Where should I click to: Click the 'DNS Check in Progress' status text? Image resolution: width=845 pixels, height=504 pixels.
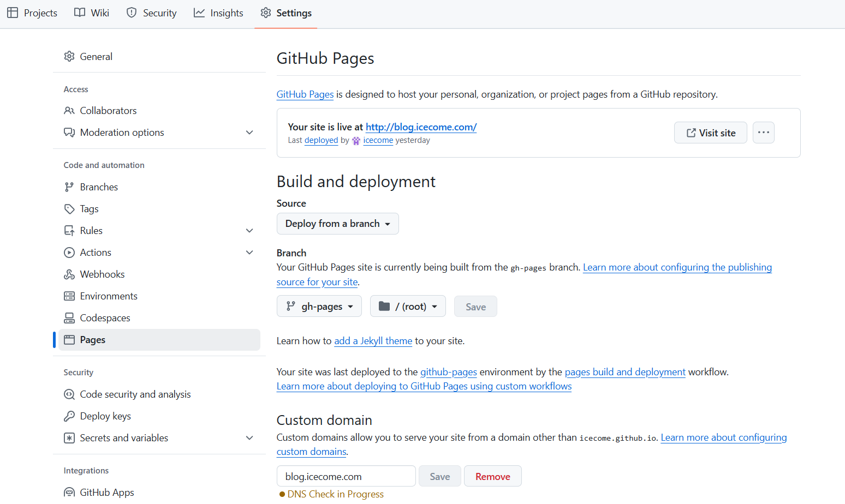pyautogui.click(x=336, y=494)
